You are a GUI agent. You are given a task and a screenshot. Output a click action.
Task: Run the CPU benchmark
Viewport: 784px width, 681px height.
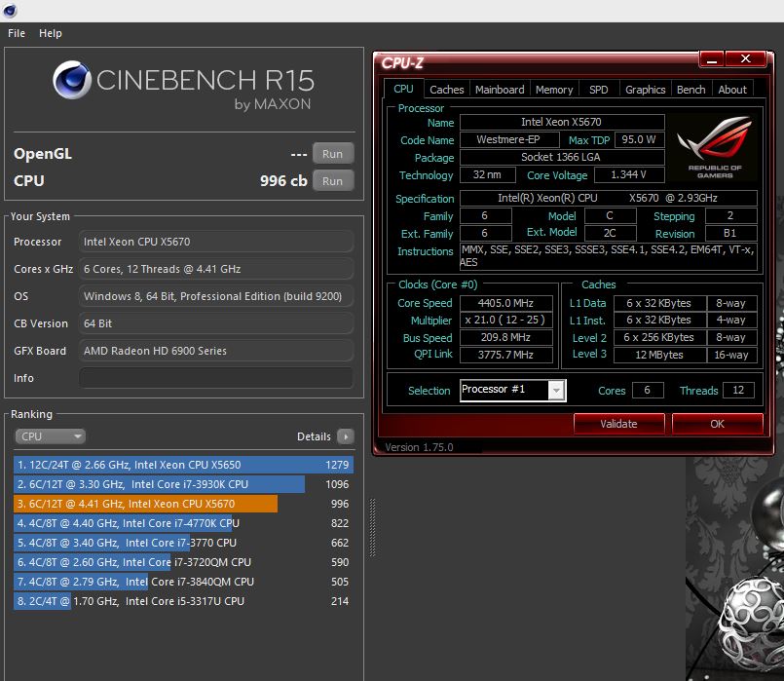coord(333,181)
